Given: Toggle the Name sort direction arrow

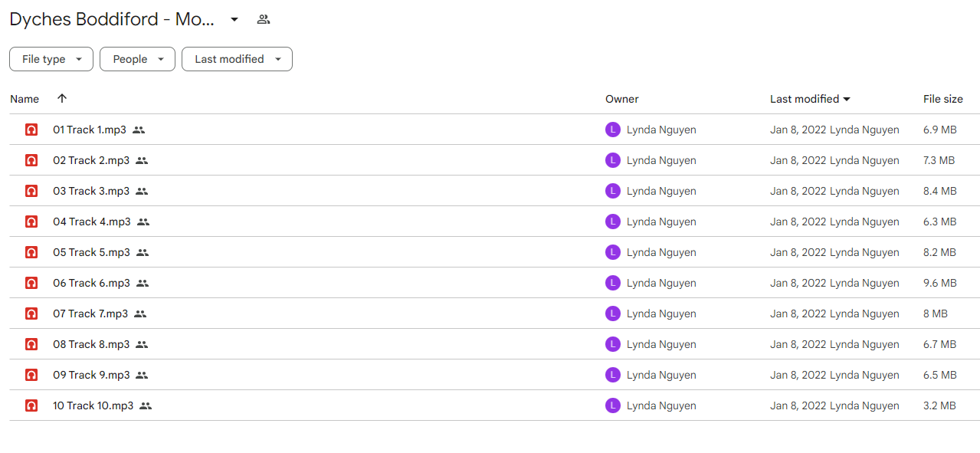Looking at the screenshot, I should coord(62,98).
